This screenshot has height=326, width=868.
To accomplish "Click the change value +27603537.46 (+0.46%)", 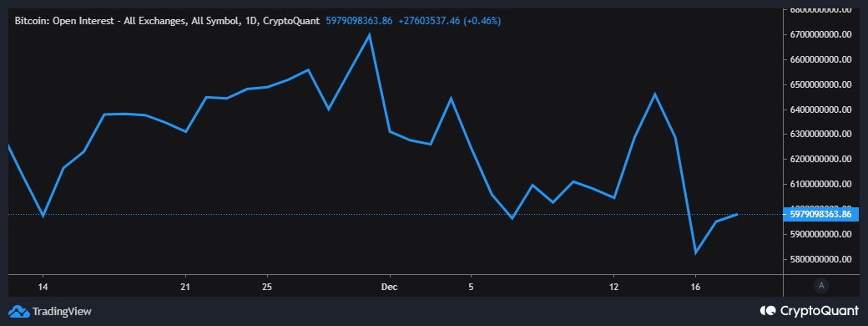I will click(x=450, y=21).
